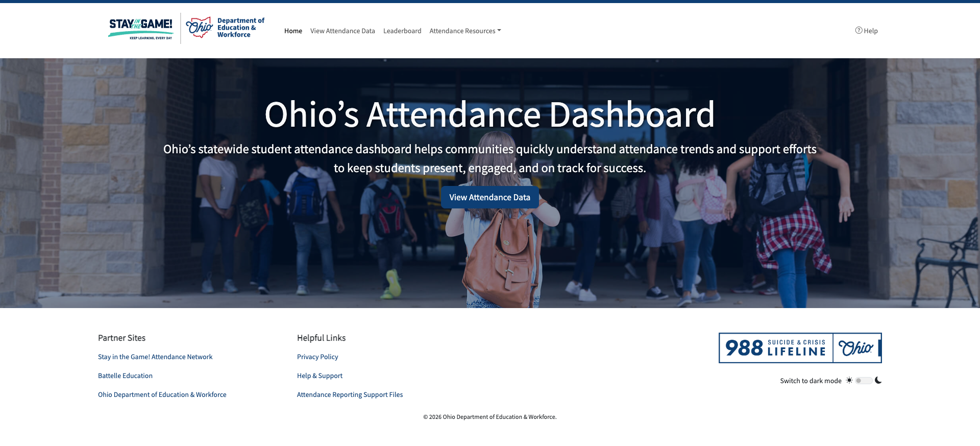The width and height of the screenshot is (980, 446).
Task: Open the Privacy Policy link
Action: pos(317,357)
